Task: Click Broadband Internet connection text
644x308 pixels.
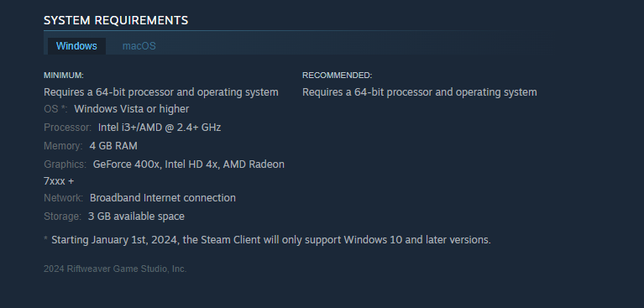Action: (x=163, y=198)
